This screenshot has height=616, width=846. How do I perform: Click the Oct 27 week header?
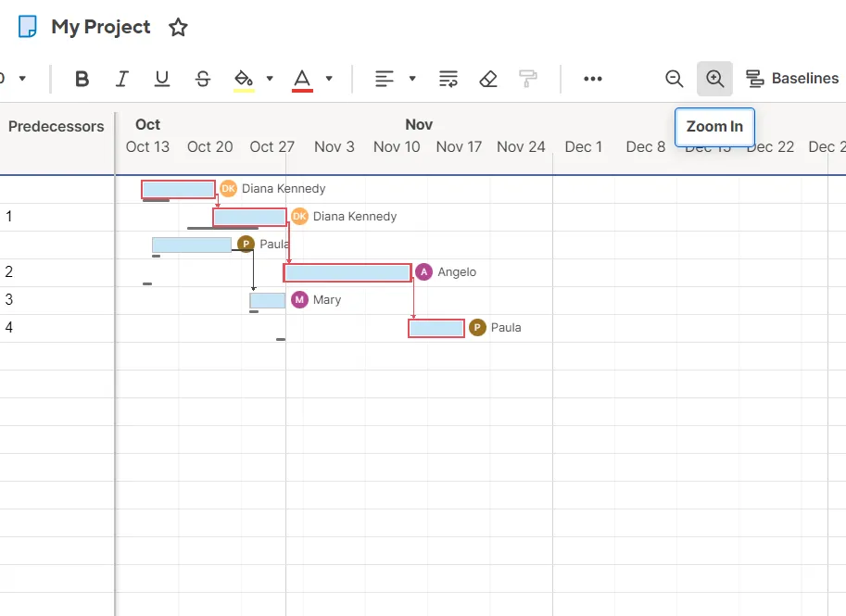(x=271, y=146)
